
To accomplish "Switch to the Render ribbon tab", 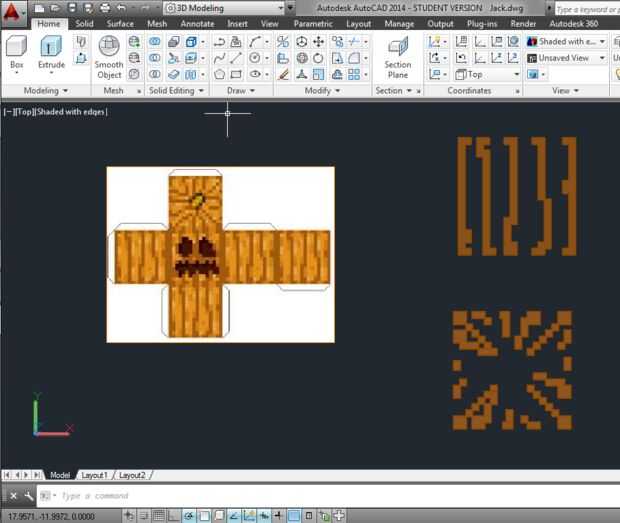I will (x=523, y=24).
